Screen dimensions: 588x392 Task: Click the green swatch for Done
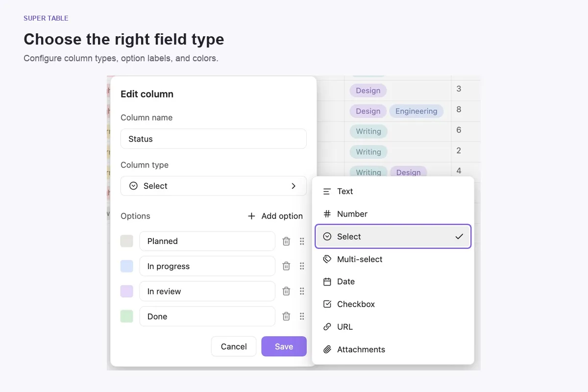127,317
